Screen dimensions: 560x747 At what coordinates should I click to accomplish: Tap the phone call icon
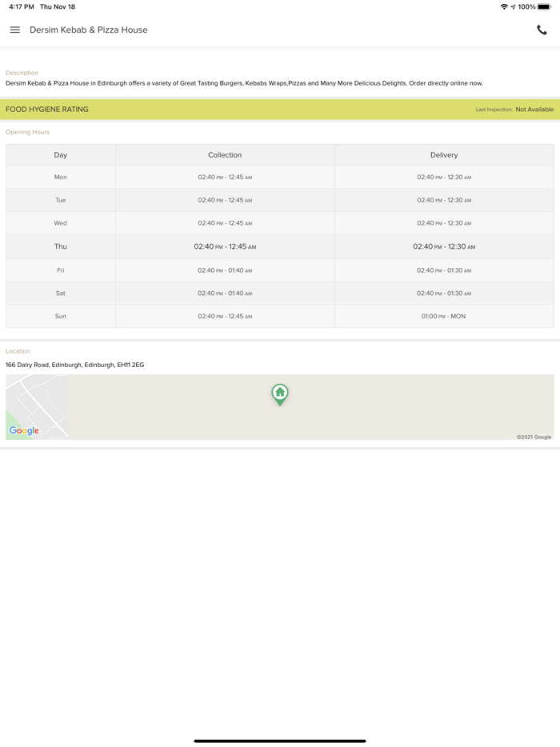[542, 30]
